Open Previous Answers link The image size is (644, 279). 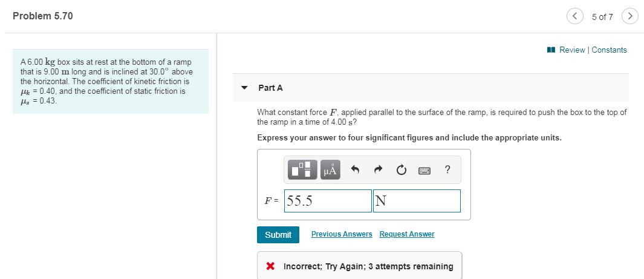coord(342,234)
